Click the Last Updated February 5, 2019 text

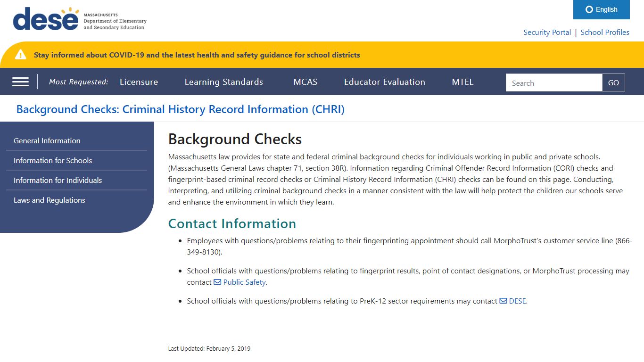click(209, 349)
